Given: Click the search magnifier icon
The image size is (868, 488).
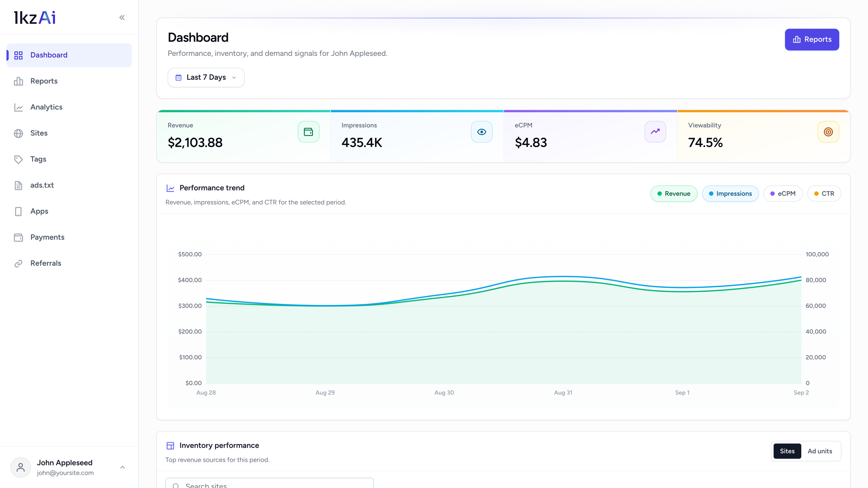Looking at the screenshot, I should point(175,486).
